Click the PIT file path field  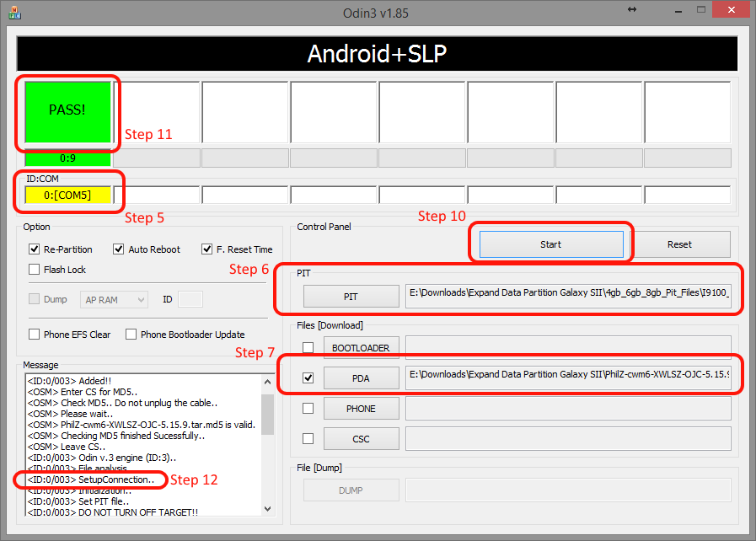[568, 296]
